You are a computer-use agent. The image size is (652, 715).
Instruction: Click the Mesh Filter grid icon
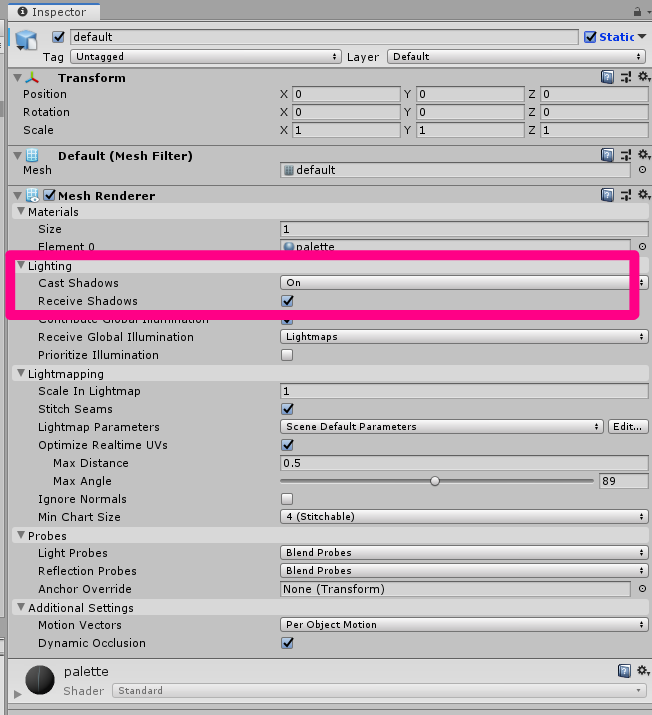[32, 155]
